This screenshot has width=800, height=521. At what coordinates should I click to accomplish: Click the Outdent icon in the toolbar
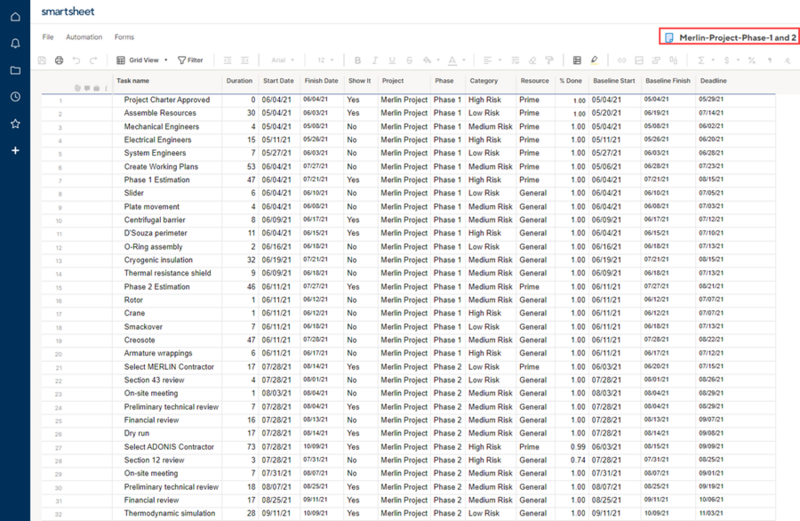(228, 60)
